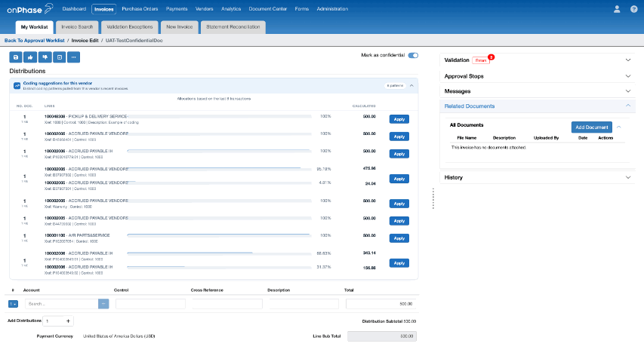Switch to the Invoice Search tab

[x=77, y=27]
